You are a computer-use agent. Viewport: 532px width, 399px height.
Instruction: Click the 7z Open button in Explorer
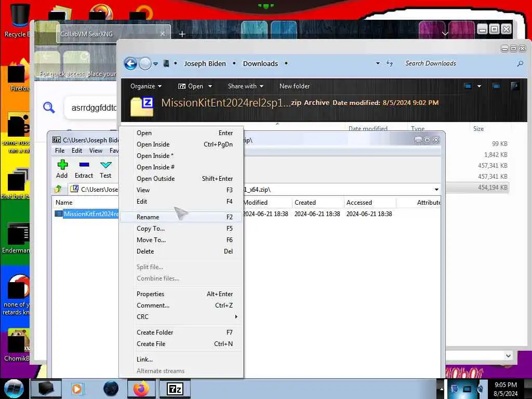[191, 86]
